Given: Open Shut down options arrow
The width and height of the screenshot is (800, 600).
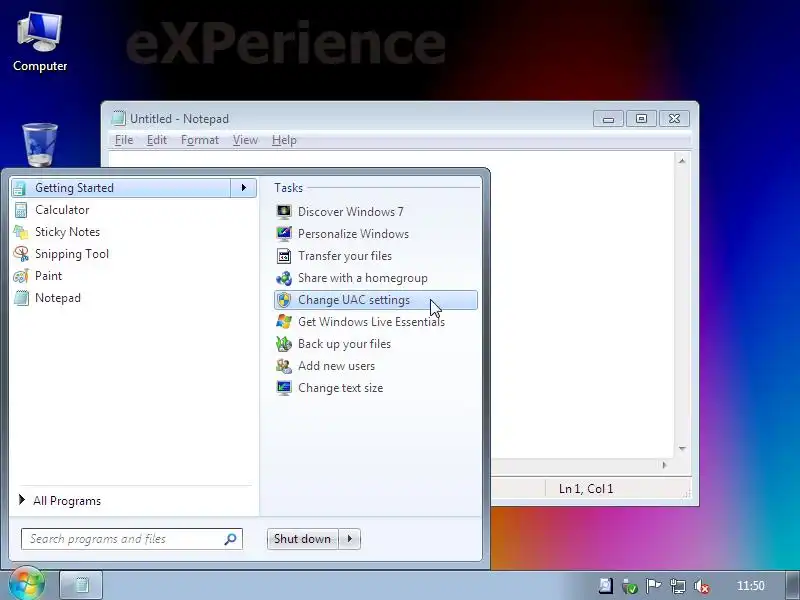Looking at the screenshot, I should click(x=349, y=539).
